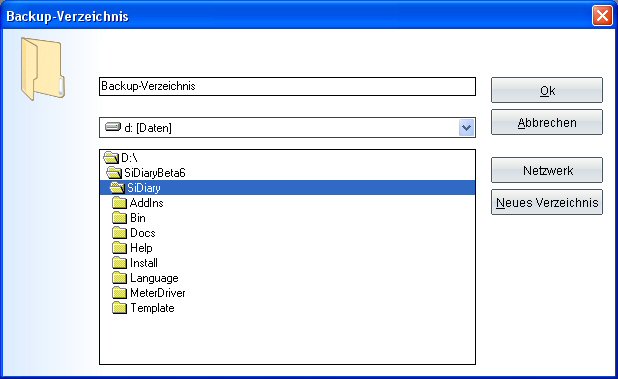Click the open-folder icon beside SiDiary
This screenshot has width=618, height=379.
pos(117,188)
